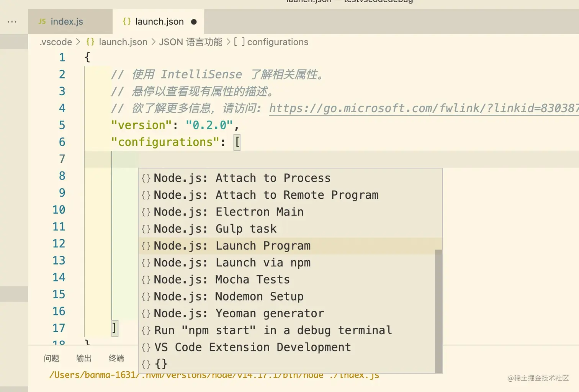Select Node.js: Nodemon Setup suggestion
The width and height of the screenshot is (579, 392).
point(287,296)
